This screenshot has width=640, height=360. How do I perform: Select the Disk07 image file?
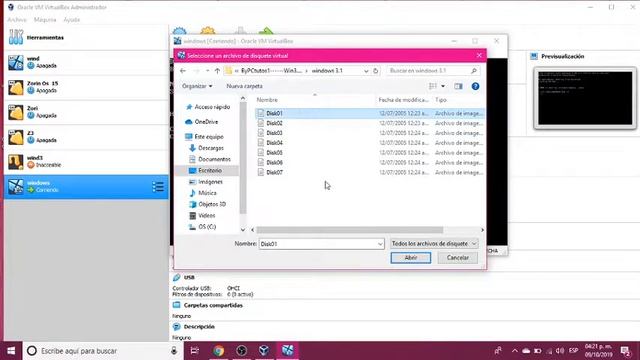tap(369, 172)
